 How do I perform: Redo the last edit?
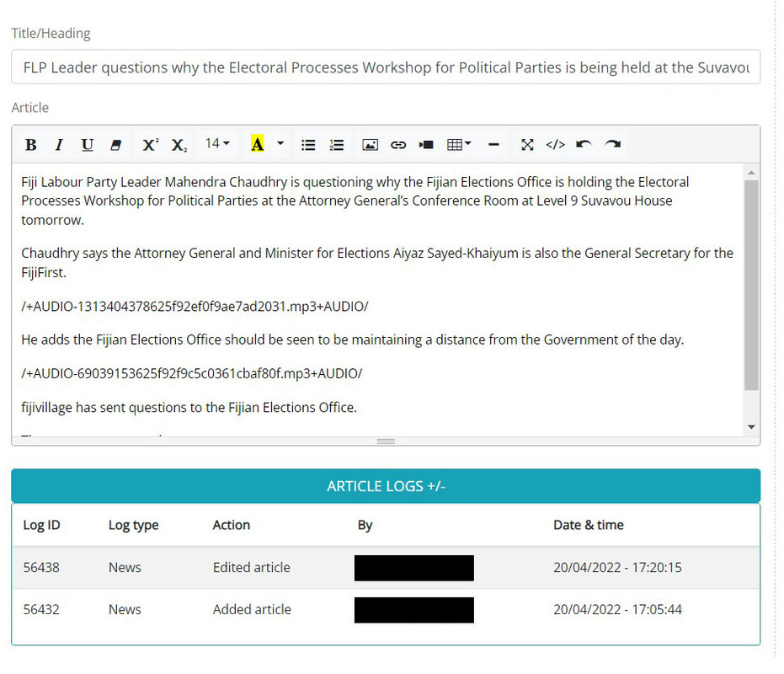click(612, 145)
